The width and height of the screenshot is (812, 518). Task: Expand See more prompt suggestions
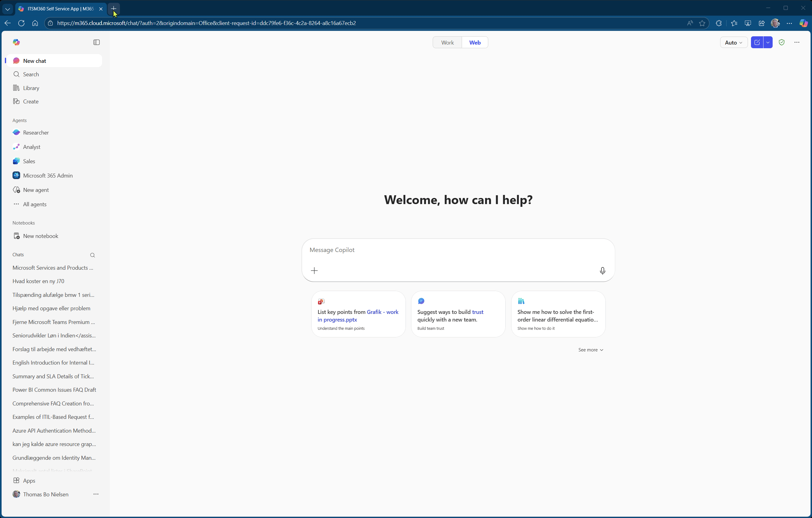pyautogui.click(x=590, y=350)
